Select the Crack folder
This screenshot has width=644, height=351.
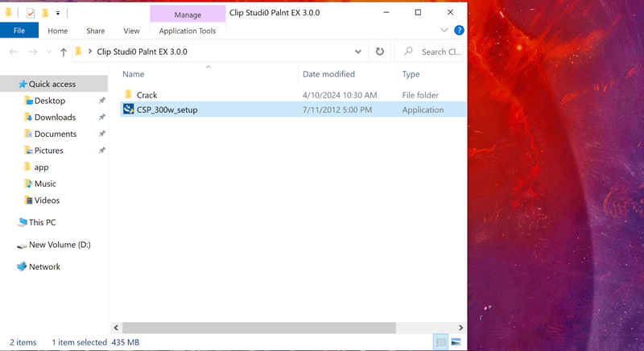[147, 95]
